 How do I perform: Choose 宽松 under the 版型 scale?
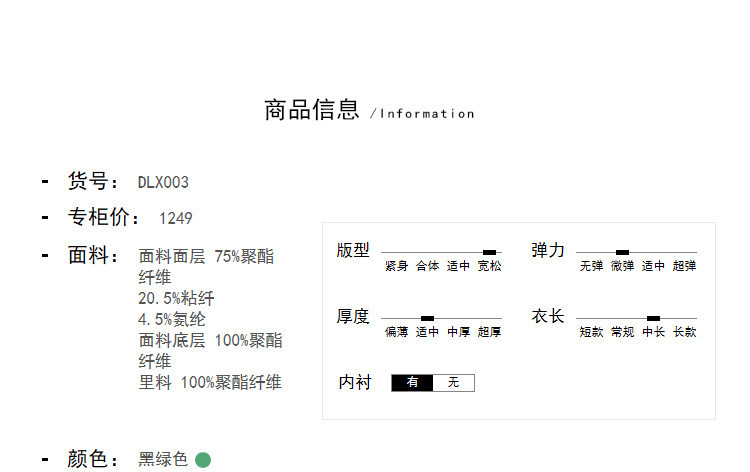coord(489,266)
